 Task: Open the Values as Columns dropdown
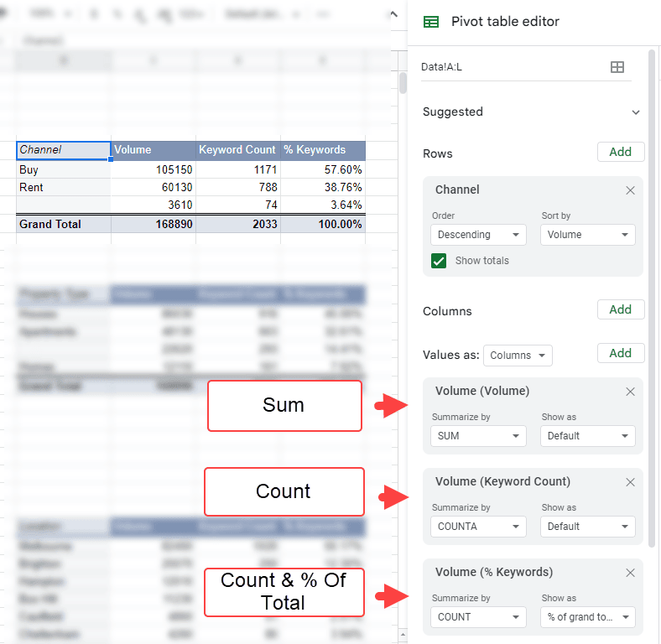point(518,356)
